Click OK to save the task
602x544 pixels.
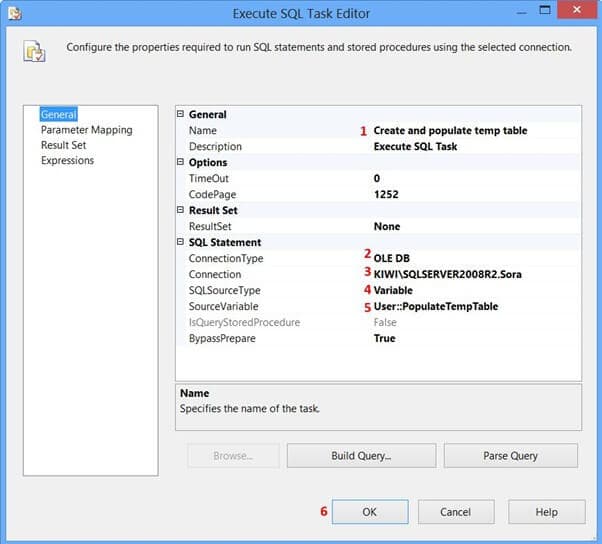tap(369, 512)
